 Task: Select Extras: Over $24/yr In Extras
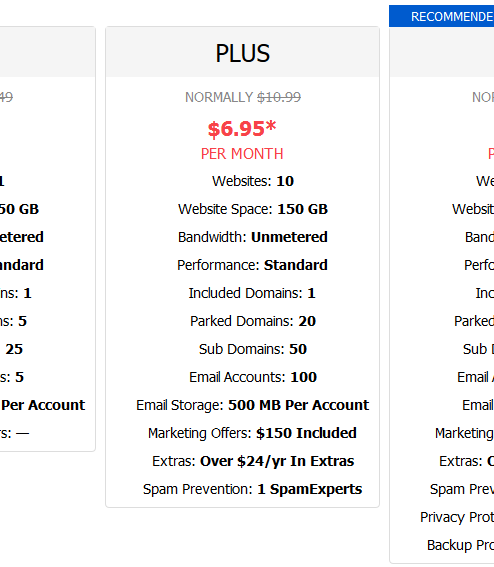pos(253,461)
